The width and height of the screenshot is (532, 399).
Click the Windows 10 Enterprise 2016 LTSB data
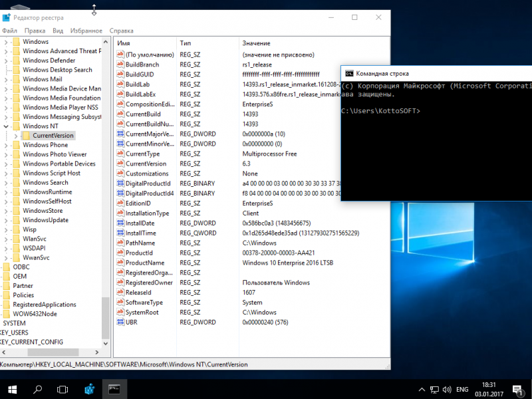pos(288,263)
